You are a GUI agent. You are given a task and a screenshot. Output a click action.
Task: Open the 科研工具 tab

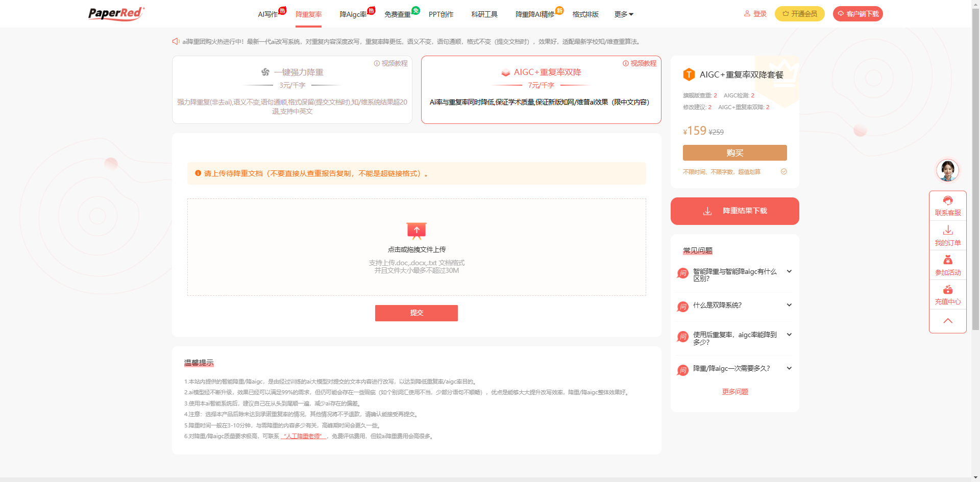484,14
